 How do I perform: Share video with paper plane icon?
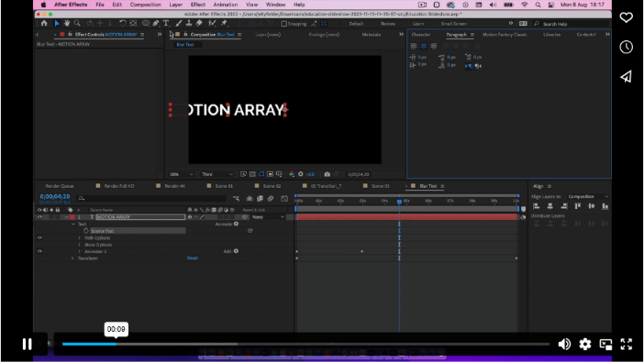[x=626, y=76]
